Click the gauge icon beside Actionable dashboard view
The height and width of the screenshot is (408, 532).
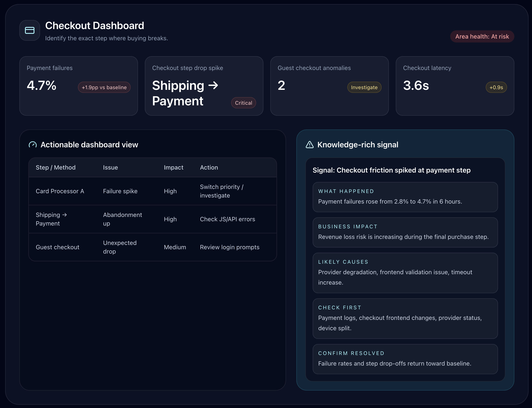[33, 145]
